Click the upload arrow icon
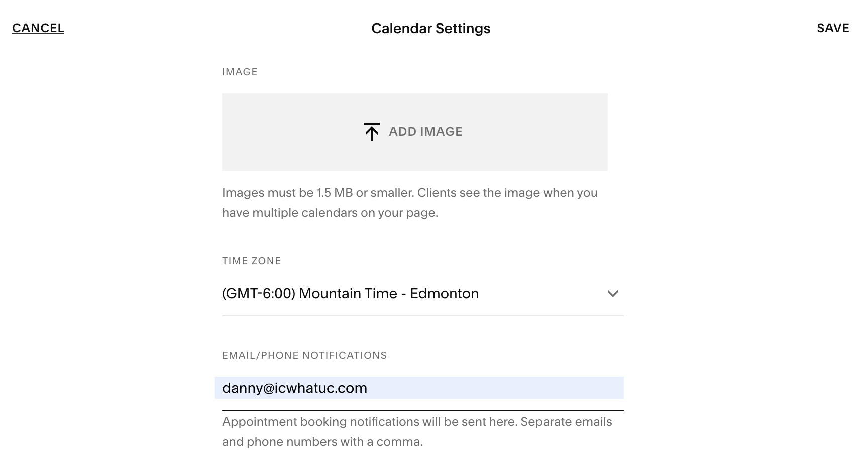The height and width of the screenshot is (459, 868). 371,132
